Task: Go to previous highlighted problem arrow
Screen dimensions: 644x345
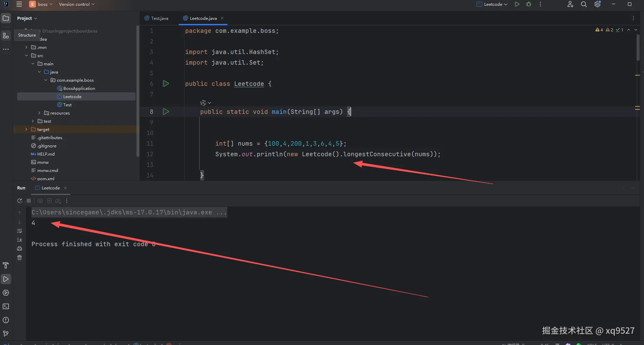Action: pos(629,30)
